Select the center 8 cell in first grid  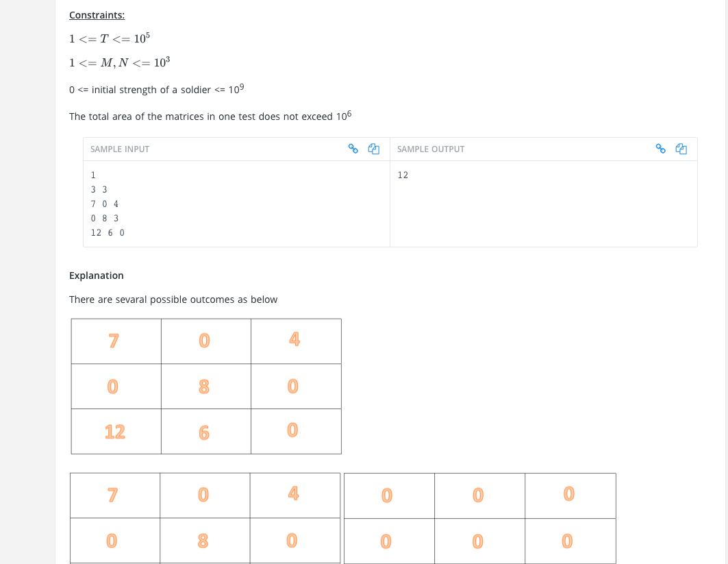click(x=206, y=387)
